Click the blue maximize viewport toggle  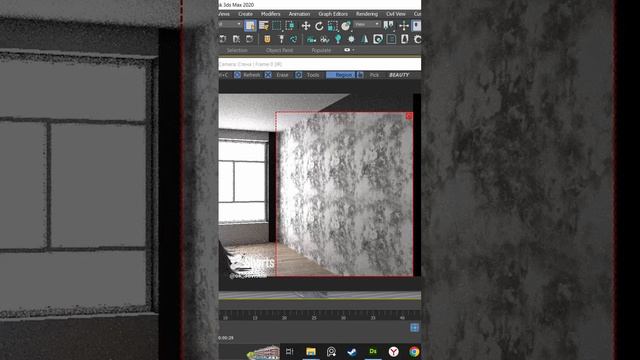pos(414,328)
